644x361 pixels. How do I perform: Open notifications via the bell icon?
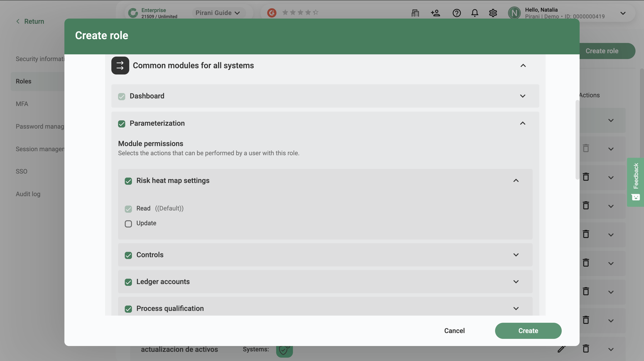tap(475, 13)
